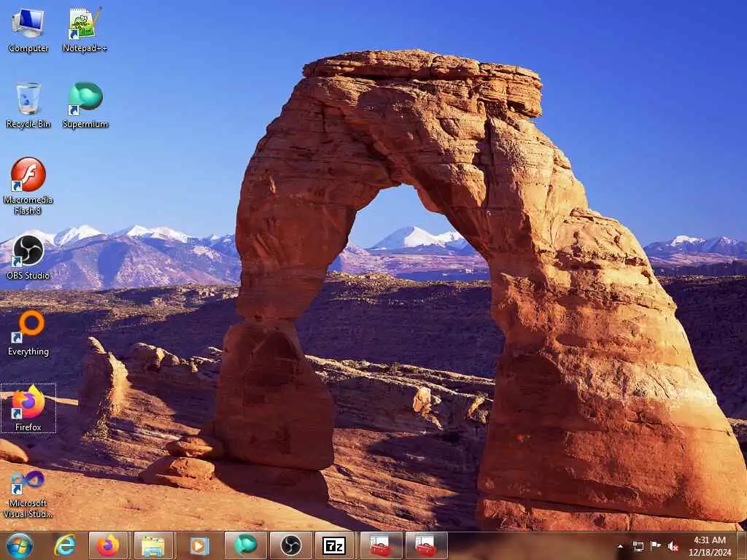747x560 pixels.
Task: Open the clock showing 4:31 AM
Action: pos(709,546)
